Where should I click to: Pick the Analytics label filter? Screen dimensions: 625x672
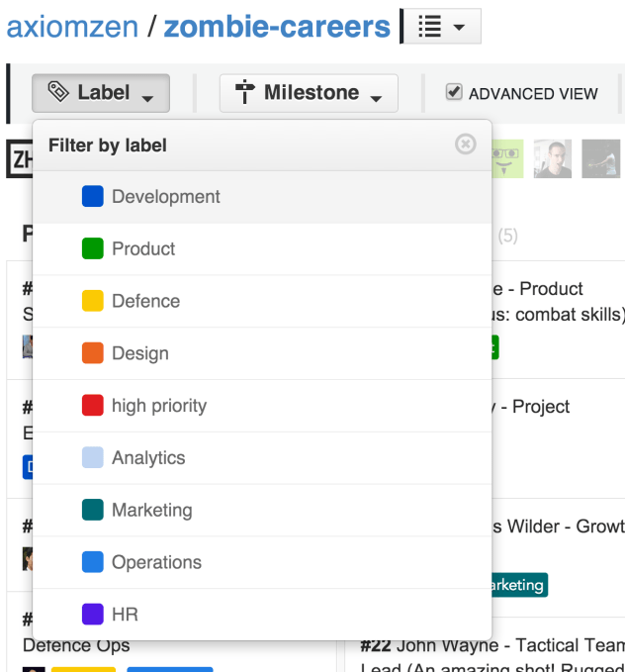148,458
